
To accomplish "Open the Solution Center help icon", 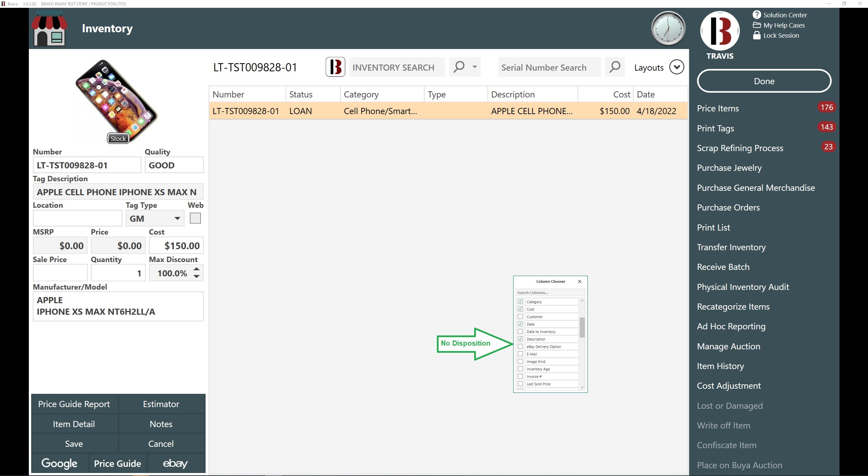I will 756,15.
